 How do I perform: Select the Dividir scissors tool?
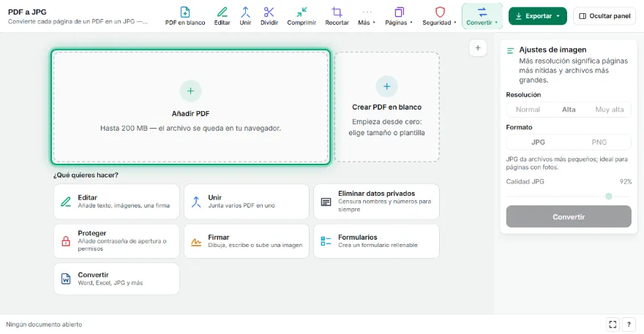[269, 16]
